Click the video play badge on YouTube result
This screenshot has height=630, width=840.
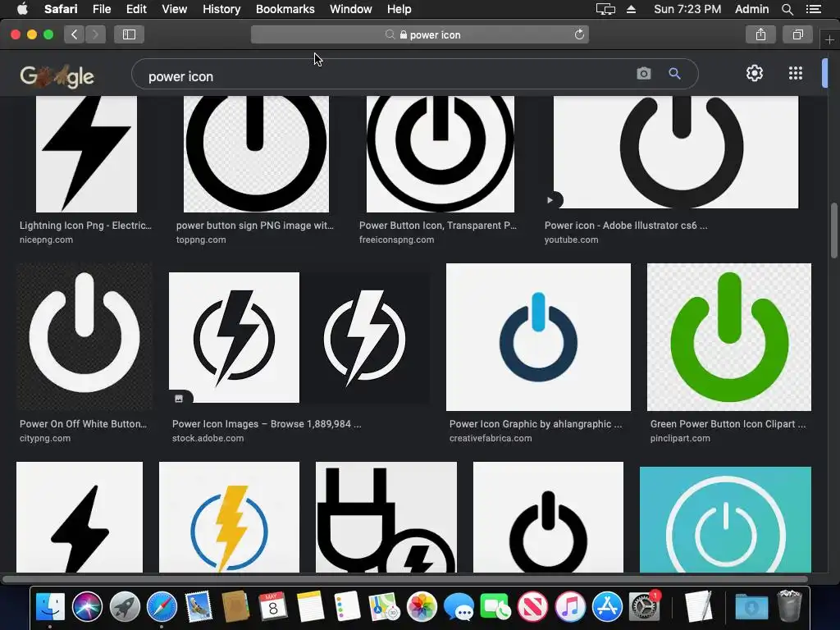[550, 200]
